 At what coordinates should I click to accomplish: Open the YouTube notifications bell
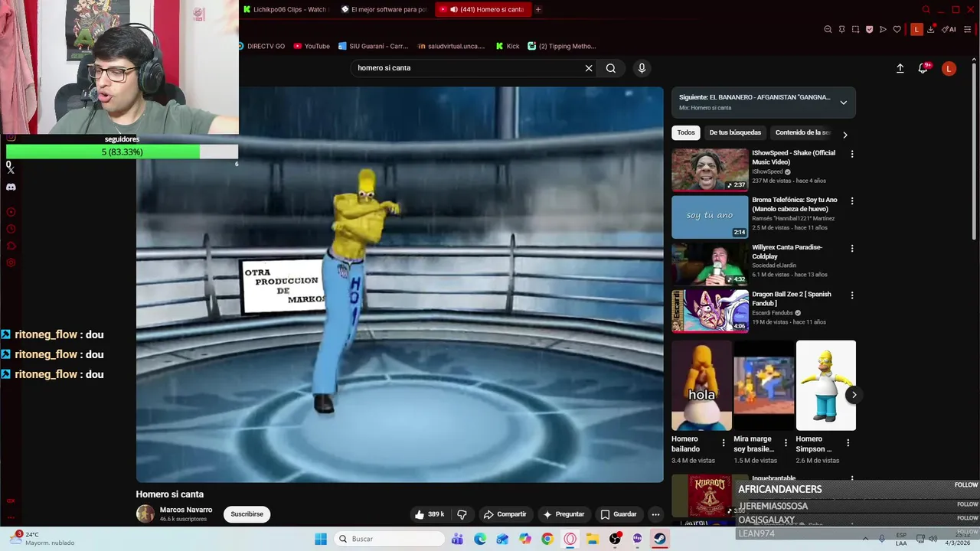(x=923, y=68)
